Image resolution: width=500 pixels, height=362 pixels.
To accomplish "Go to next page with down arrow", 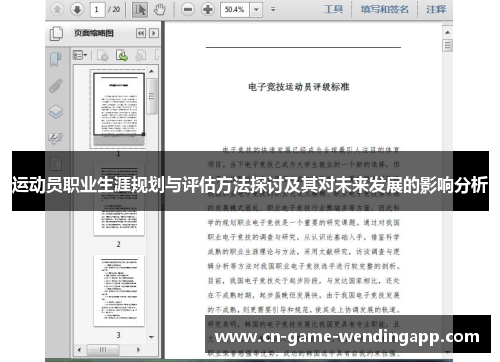I will click(x=77, y=9).
